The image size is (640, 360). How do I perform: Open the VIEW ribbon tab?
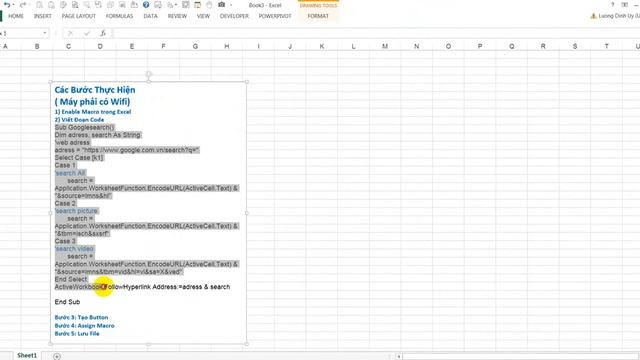point(203,16)
